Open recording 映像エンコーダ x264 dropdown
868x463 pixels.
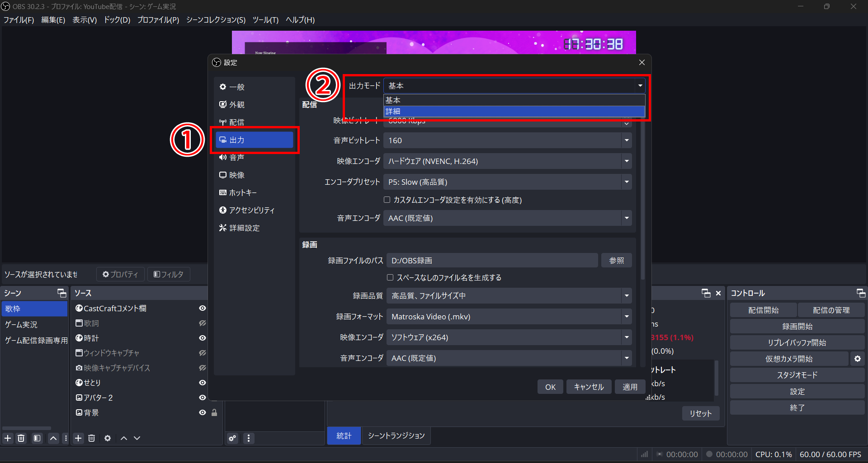click(x=509, y=337)
